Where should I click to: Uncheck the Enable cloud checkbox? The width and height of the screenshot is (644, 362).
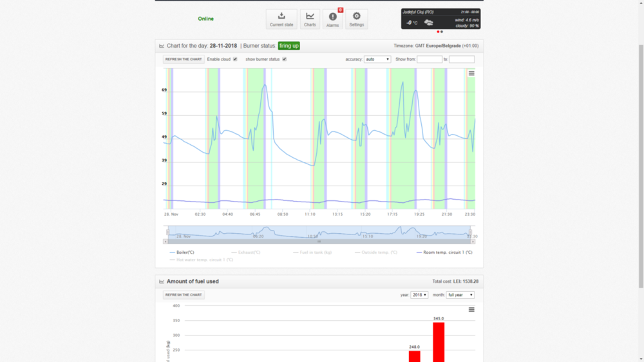235,59
